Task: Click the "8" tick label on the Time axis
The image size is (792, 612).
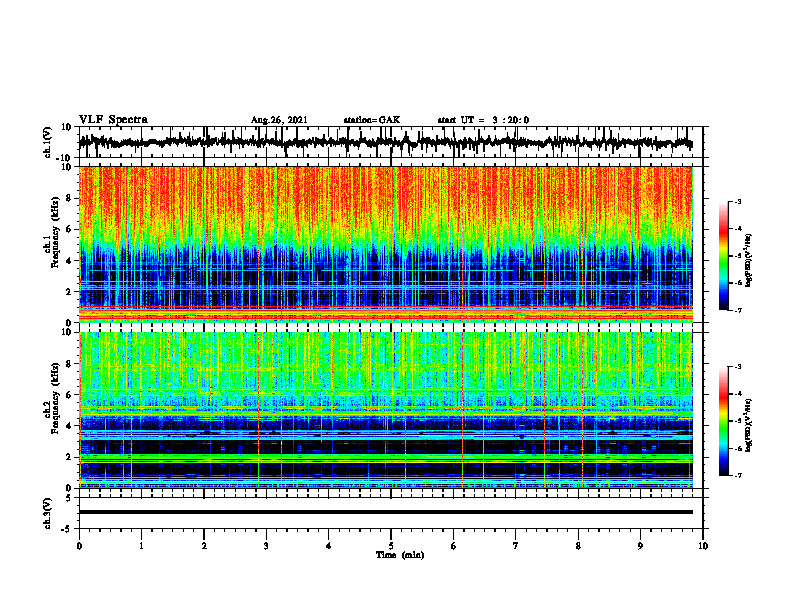Action: pos(578,546)
